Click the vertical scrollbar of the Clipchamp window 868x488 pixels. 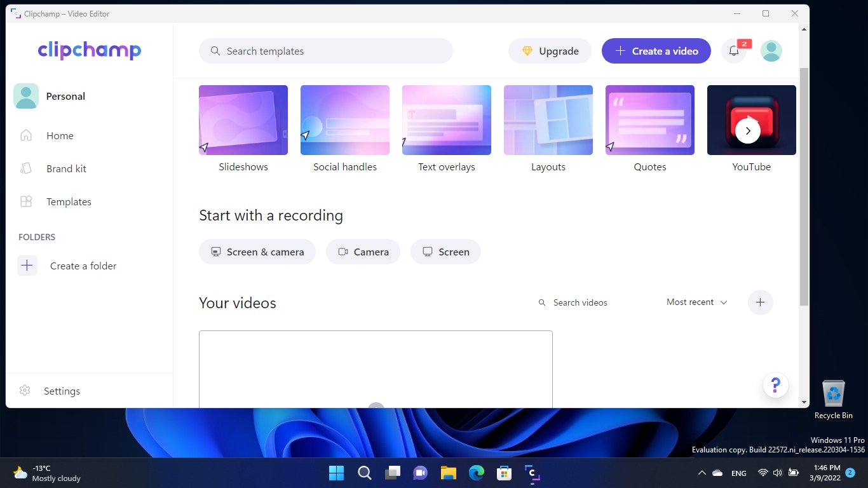[804, 186]
